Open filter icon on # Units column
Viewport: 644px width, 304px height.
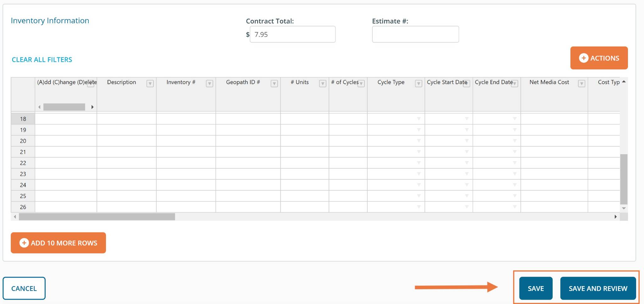point(323,84)
